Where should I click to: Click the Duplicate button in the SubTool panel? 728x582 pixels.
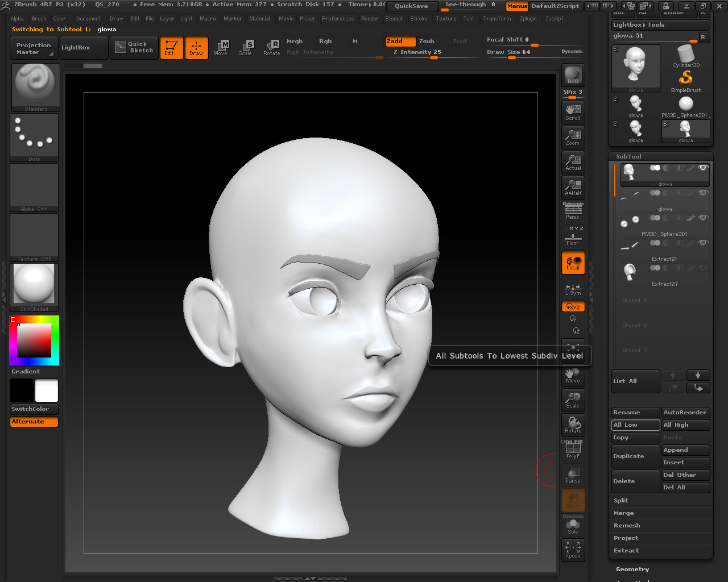tap(635, 456)
